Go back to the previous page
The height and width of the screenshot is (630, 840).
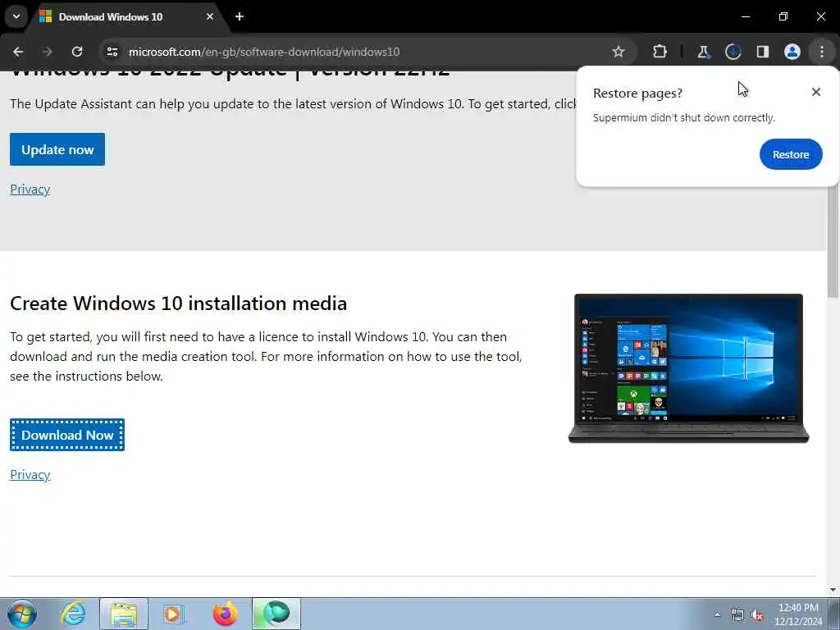coord(18,52)
